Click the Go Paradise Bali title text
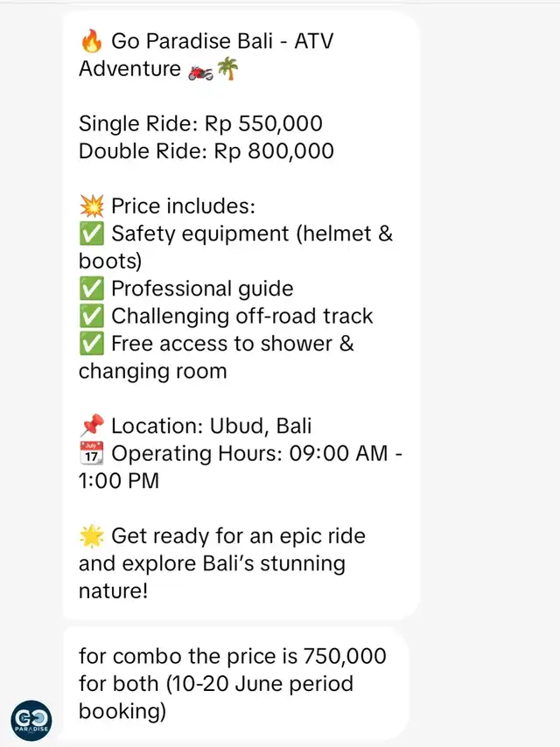Viewport: 560px width, 747px height. point(206,54)
